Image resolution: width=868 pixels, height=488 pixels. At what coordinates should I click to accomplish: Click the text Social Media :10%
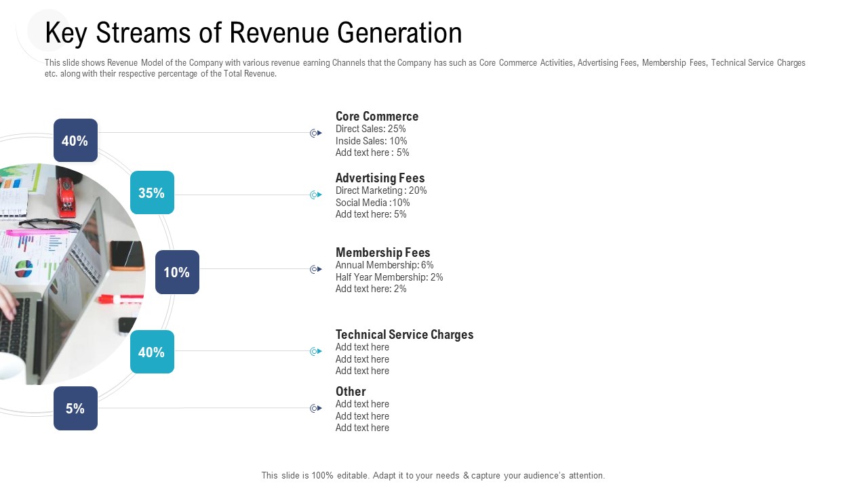(x=373, y=203)
